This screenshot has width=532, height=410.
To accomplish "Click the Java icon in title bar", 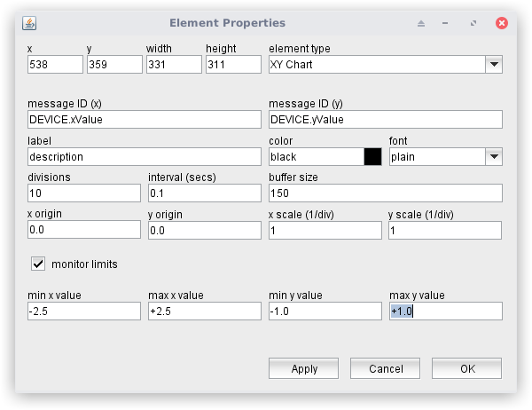I will point(29,22).
